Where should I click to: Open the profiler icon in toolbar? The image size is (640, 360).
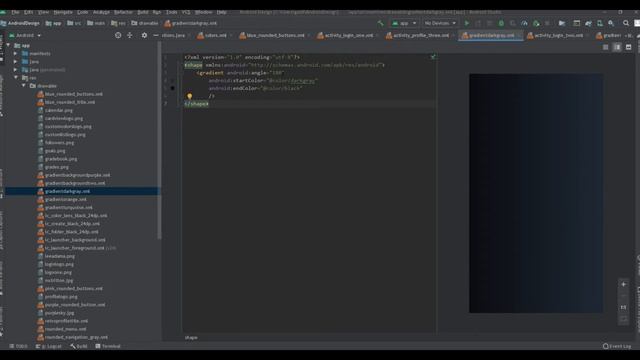click(x=524, y=23)
